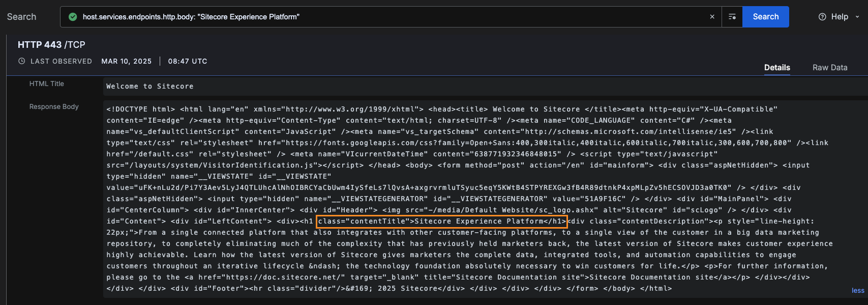The image size is (868, 305).
Task: Switch to the Raw Data tab
Action: [x=829, y=67]
